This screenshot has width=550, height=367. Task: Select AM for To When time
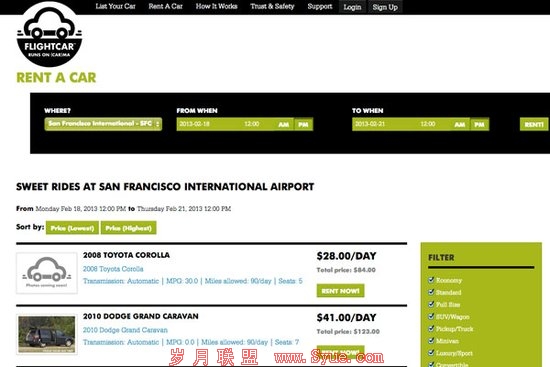[460, 125]
